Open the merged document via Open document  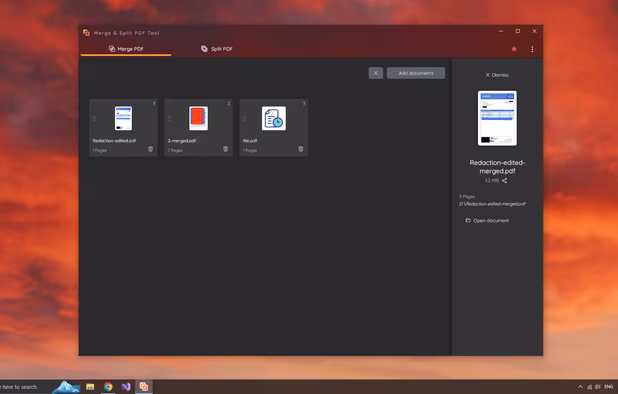487,220
